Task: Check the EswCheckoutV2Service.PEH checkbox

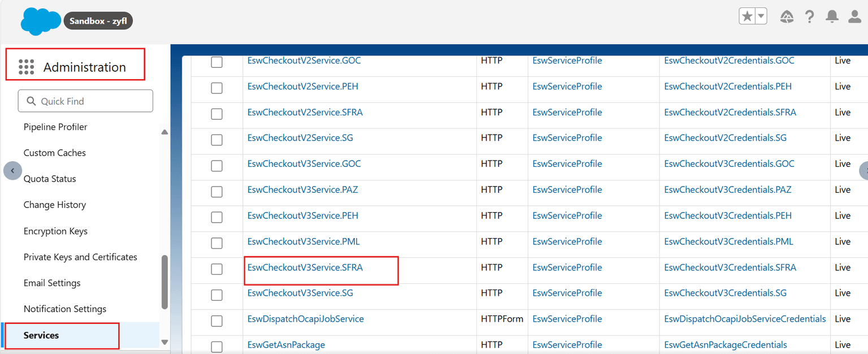Action: click(216, 88)
